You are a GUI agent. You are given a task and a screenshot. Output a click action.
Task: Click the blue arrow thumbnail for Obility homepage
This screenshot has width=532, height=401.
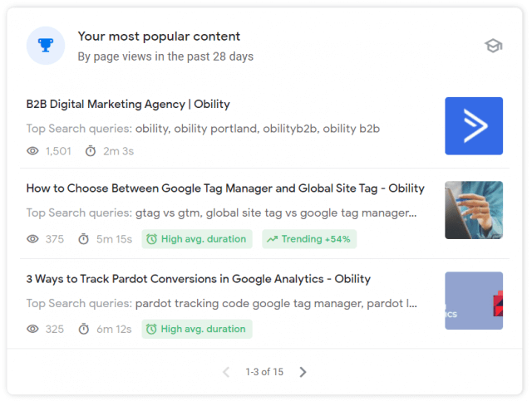(x=474, y=126)
